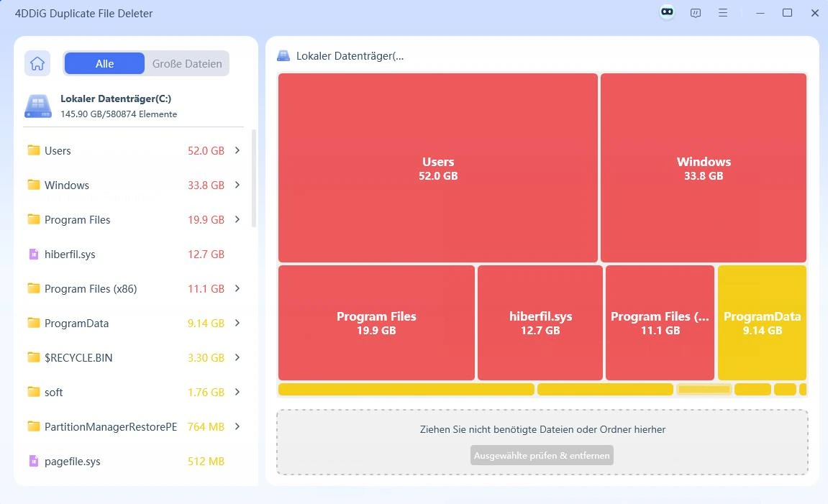Switch to the Große Dateien tab
828x504 pixels.
point(187,63)
